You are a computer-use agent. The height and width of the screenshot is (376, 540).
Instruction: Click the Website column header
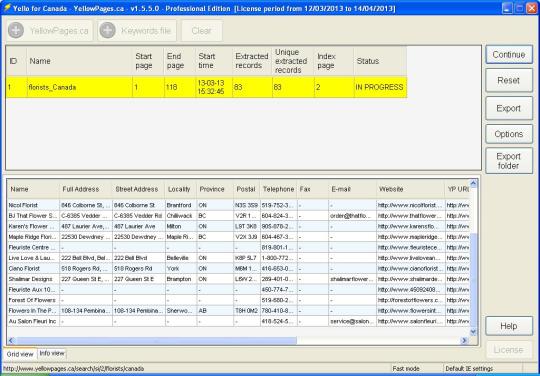[411, 189]
